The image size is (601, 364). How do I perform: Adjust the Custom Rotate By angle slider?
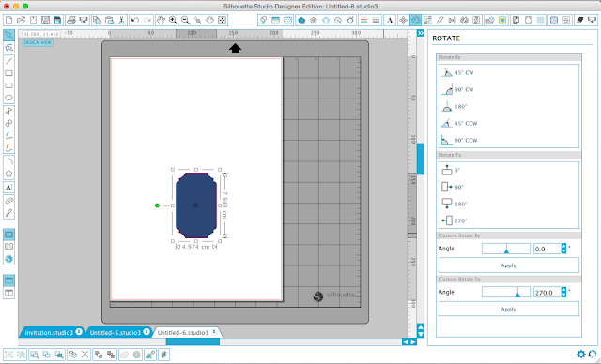(506, 249)
